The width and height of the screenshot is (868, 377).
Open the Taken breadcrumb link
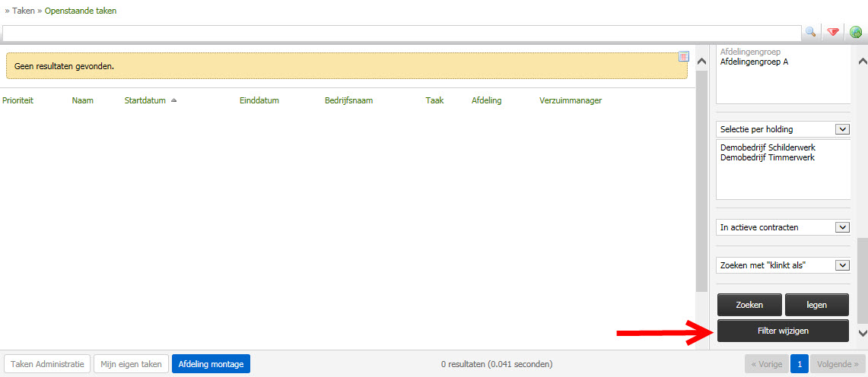pos(24,11)
